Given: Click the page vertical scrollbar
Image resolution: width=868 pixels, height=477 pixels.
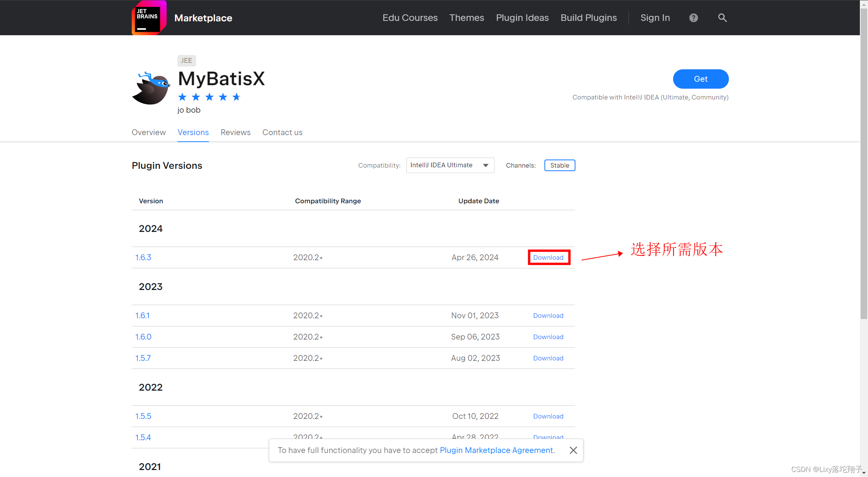Looking at the screenshot, I should click(864, 163).
